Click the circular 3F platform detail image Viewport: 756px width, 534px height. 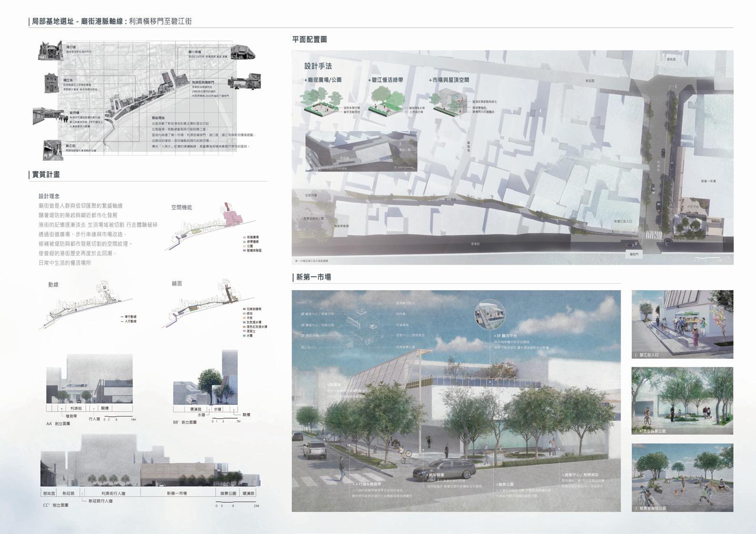coord(490,315)
